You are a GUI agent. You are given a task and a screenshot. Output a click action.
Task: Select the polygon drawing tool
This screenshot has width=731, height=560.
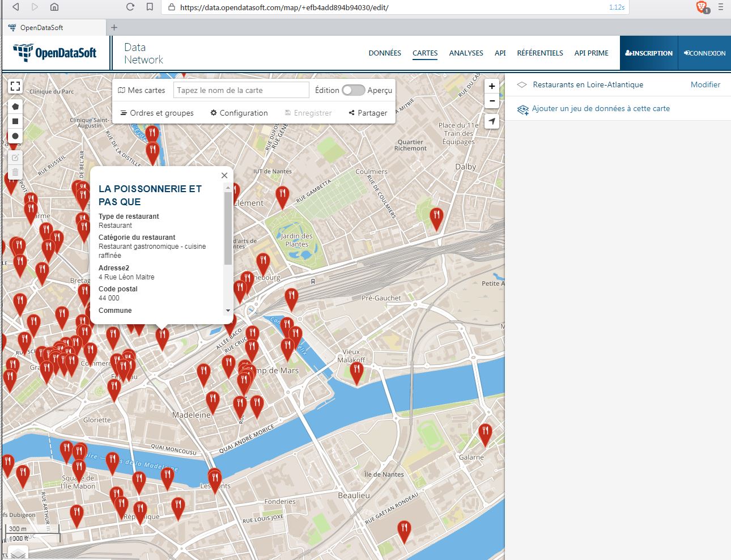pos(15,107)
